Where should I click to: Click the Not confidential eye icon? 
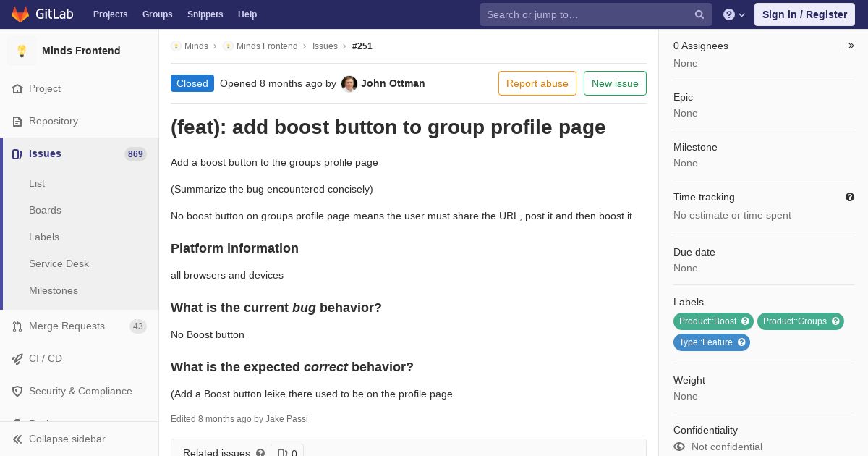[679, 447]
